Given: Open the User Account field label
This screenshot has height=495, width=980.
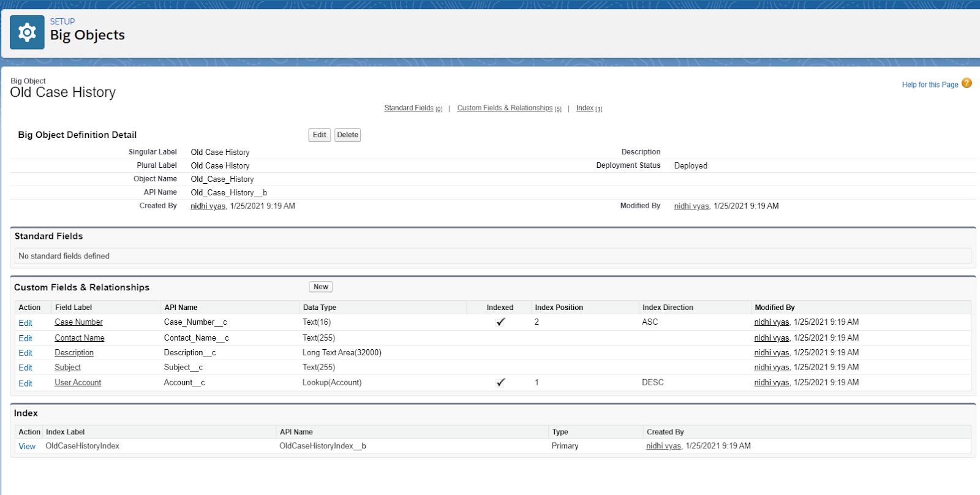Looking at the screenshot, I should point(78,382).
